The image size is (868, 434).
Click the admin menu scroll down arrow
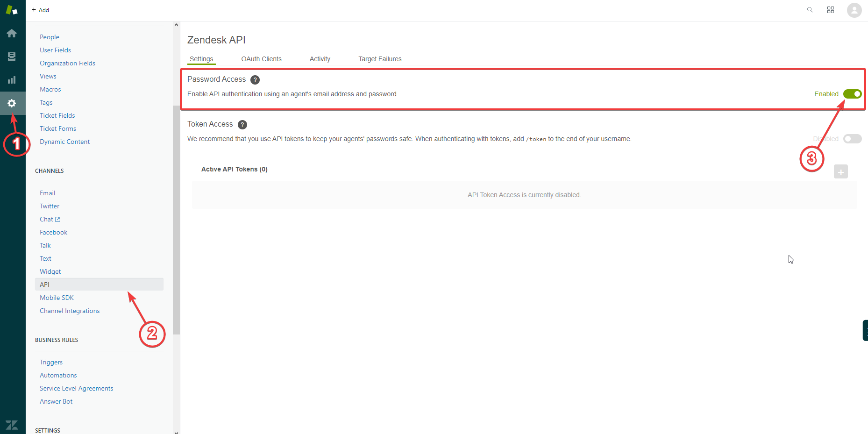(176, 432)
